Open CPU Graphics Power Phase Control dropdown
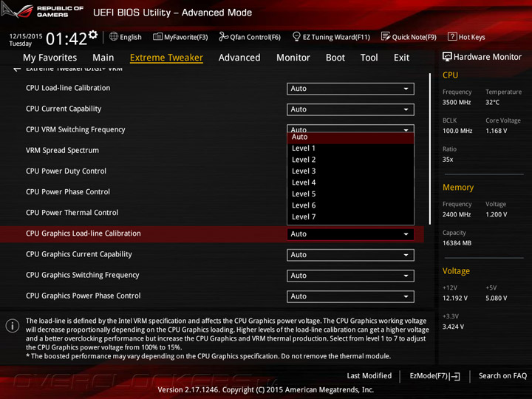Viewport: 532px width, 399px height. 350,296
